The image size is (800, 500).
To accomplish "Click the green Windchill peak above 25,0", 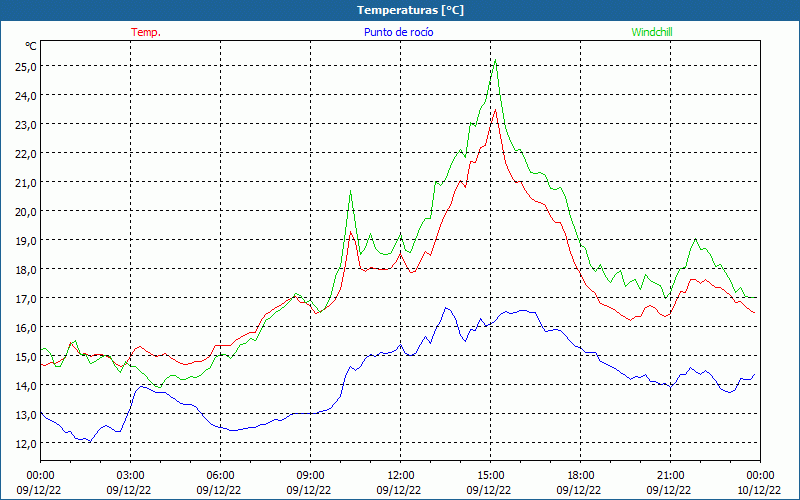I will point(495,60).
